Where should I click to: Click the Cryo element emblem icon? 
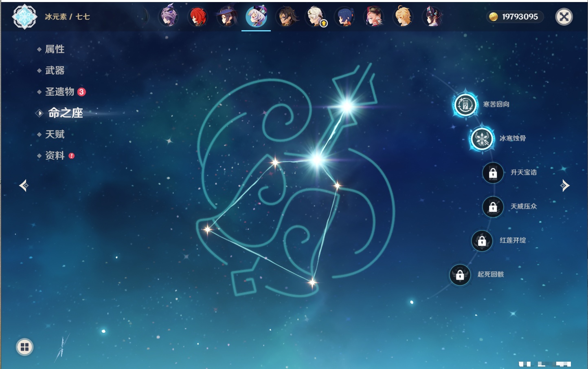(x=24, y=17)
